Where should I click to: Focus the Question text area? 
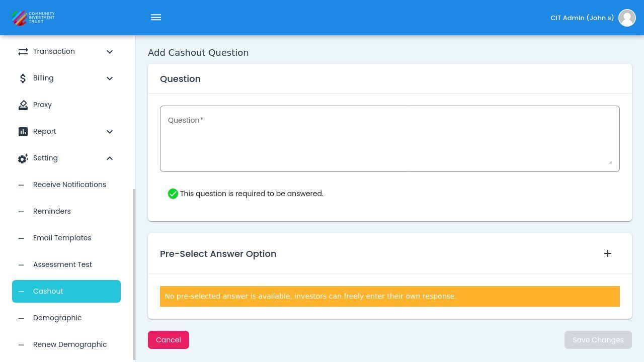(389, 139)
